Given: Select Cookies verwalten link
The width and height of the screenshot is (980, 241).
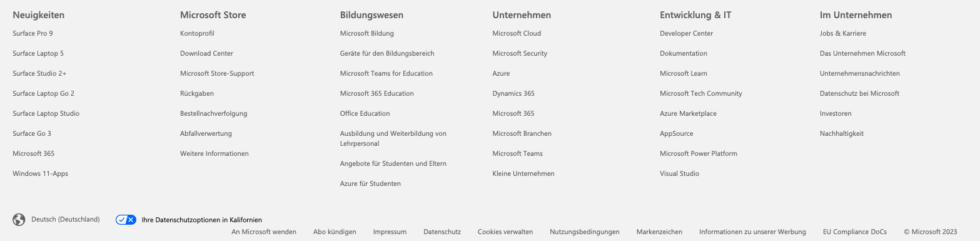Looking at the screenshot, I should [505, 232].
